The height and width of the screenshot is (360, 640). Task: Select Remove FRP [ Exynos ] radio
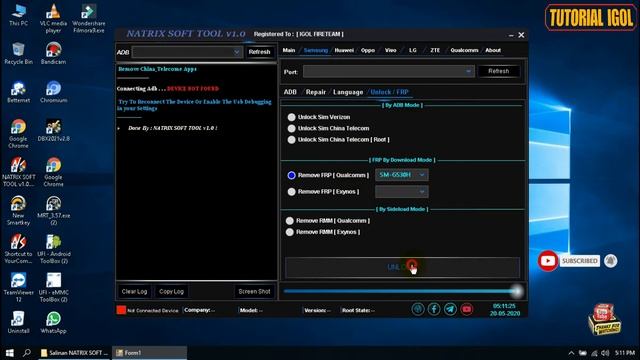(x=291, y=191)
